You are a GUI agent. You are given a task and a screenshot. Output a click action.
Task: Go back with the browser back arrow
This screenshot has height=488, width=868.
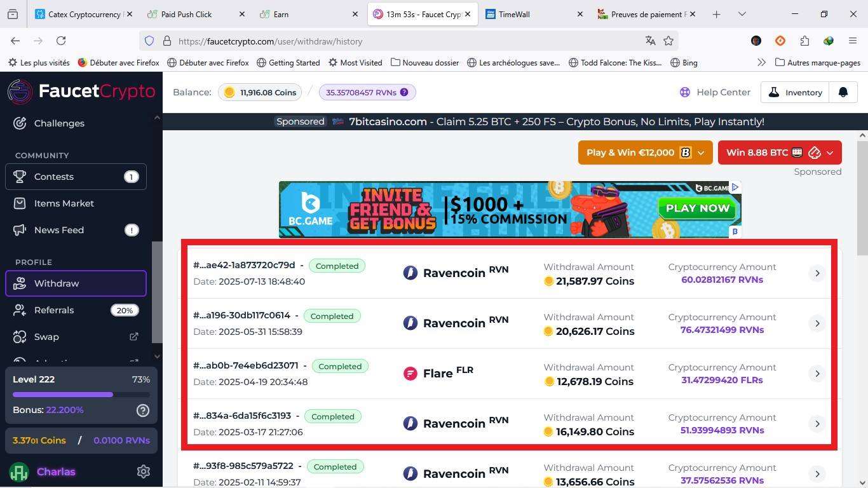[x=15, y=41]
